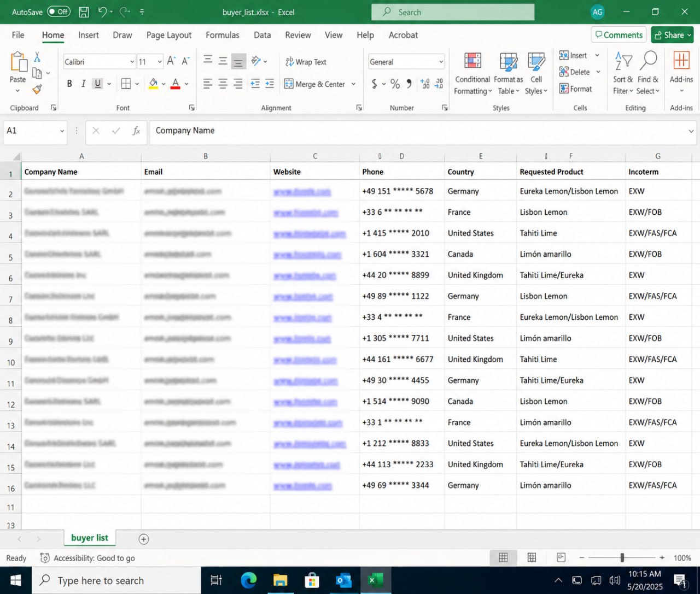Toggle Align Right horizontal alignment
700x594 pixels.
click(238, 84)
